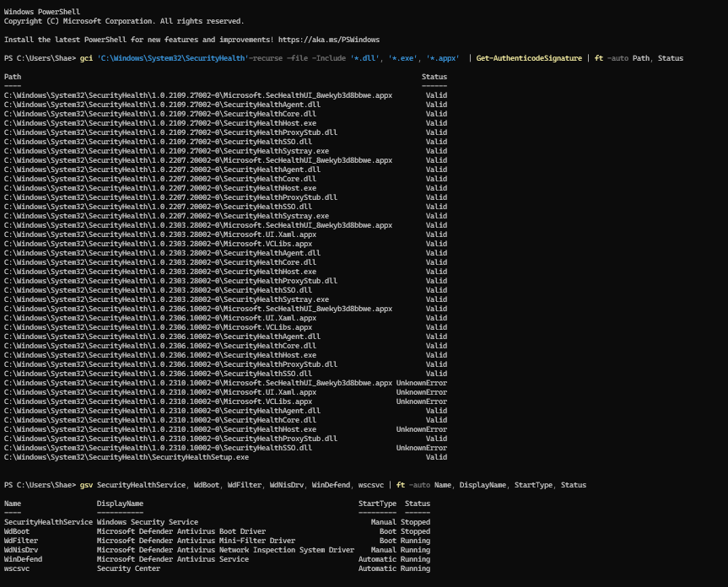Click the 1.0.2303.28002-0 SecurityHealthAgent.dll path
The width and height of the screenshot is (728, 587).
pos(162,253)
